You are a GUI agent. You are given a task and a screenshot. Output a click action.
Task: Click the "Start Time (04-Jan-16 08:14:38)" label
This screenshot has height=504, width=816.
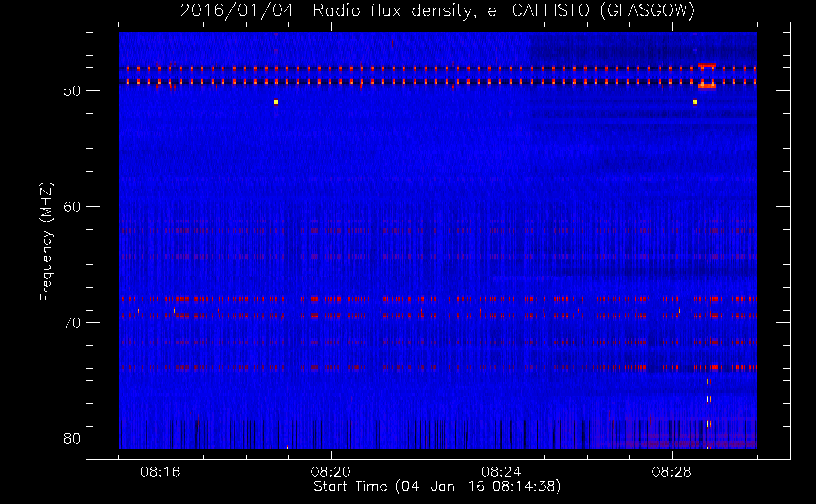point(437,487)
